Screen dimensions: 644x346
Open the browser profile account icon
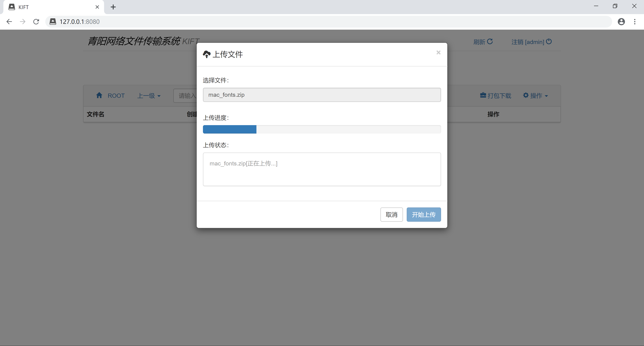(622, 21)
